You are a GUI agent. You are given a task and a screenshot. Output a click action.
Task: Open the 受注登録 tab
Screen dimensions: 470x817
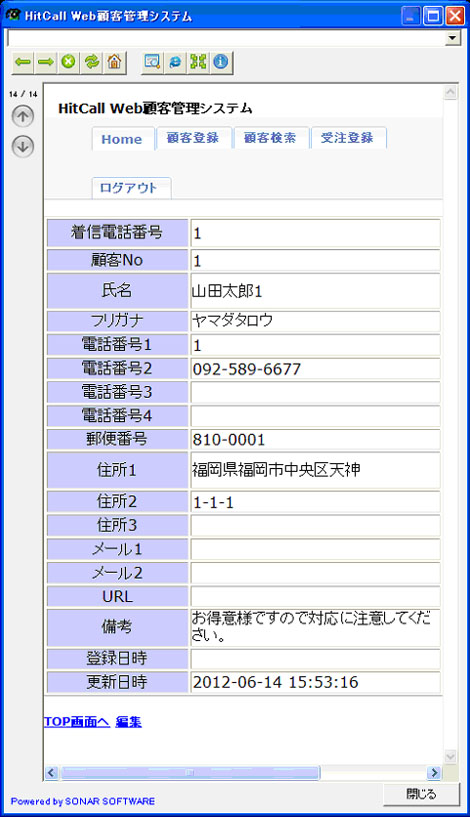(x=348, y=138)
